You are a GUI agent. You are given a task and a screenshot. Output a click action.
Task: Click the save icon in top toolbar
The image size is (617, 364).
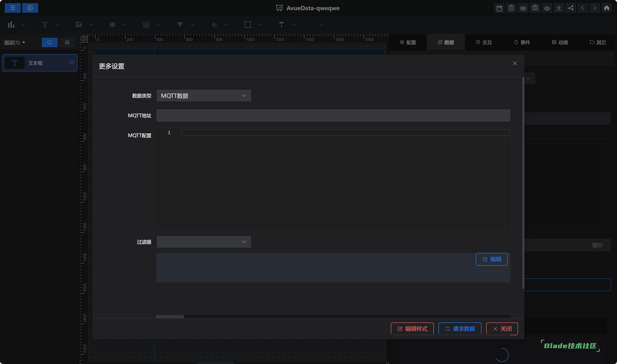(499, 8)
